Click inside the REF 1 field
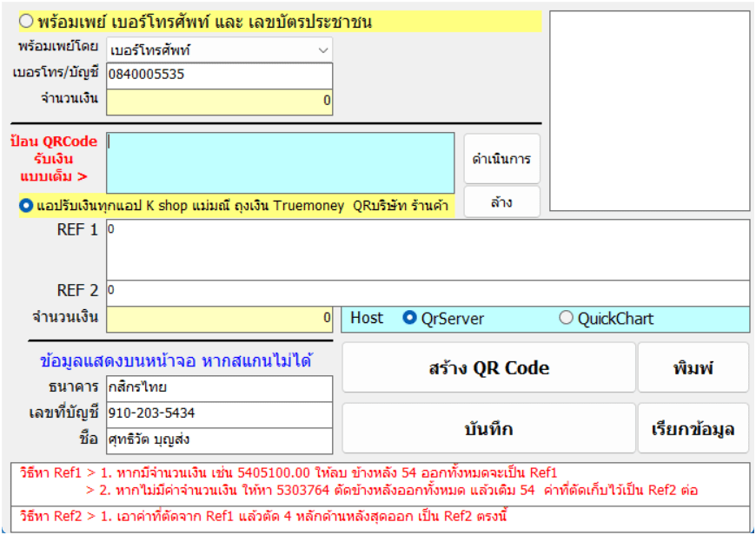756x535 pixels. 428,249
